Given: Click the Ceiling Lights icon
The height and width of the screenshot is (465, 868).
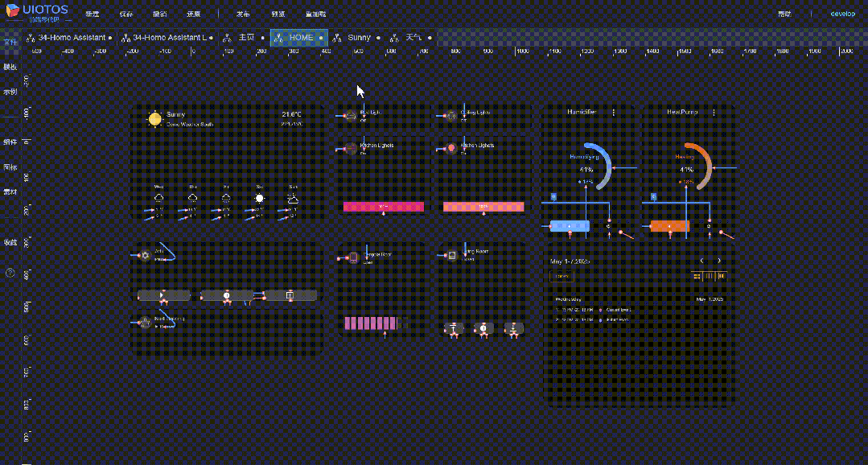Looking at the screenshot, I should [x=451, y=116].
